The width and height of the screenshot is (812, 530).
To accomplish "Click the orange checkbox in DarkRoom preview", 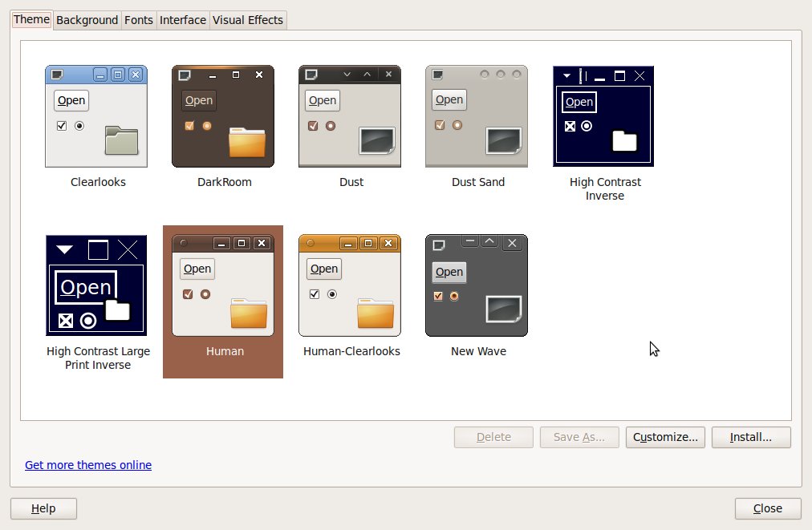I will (x=189, y=126).
